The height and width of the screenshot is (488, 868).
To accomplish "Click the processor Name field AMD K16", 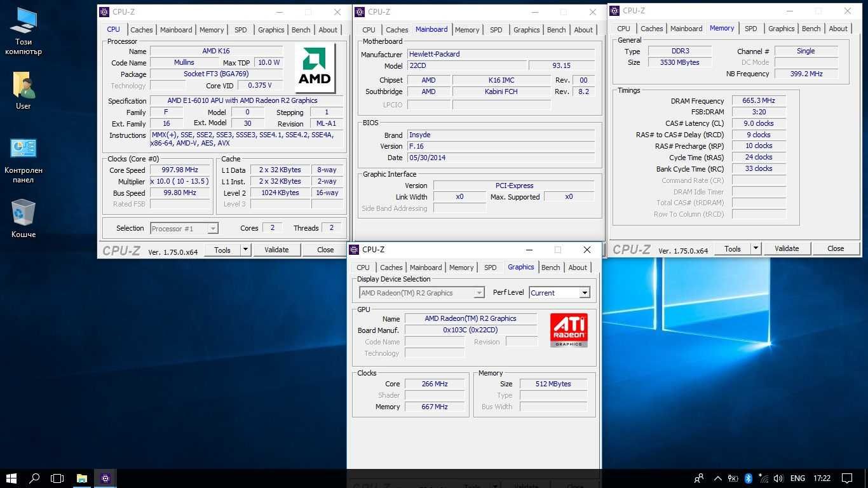I will click(x=217, y=51).
